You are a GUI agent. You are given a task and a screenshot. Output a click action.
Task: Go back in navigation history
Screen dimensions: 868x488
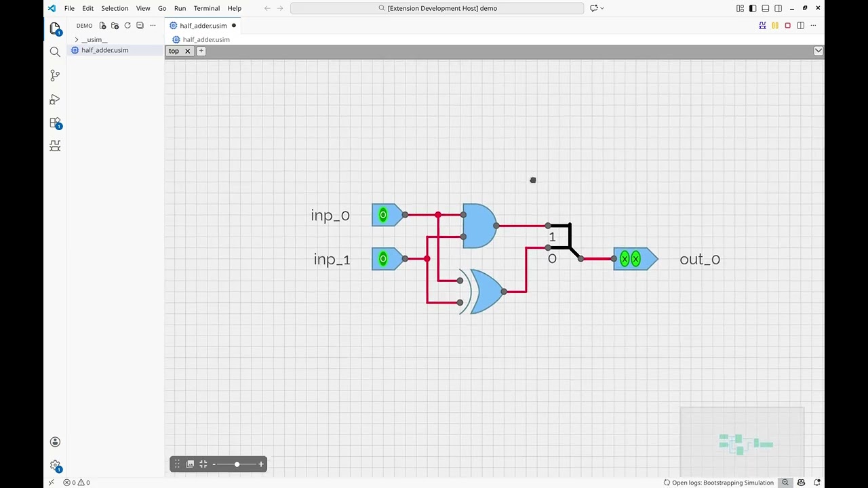point(267,8)
